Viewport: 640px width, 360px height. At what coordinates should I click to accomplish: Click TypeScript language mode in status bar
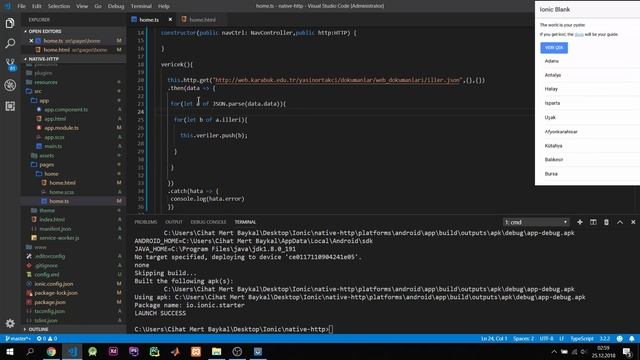coord(582,338)
